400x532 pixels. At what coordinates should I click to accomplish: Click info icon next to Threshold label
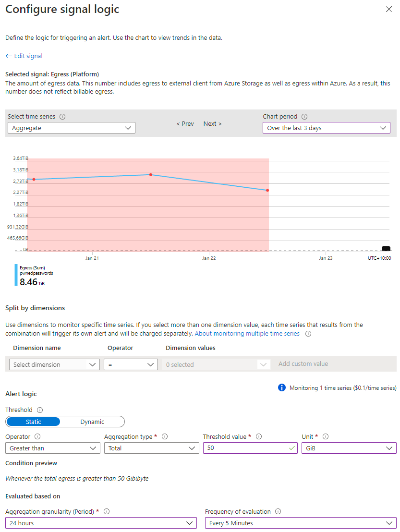coord(40,410)
